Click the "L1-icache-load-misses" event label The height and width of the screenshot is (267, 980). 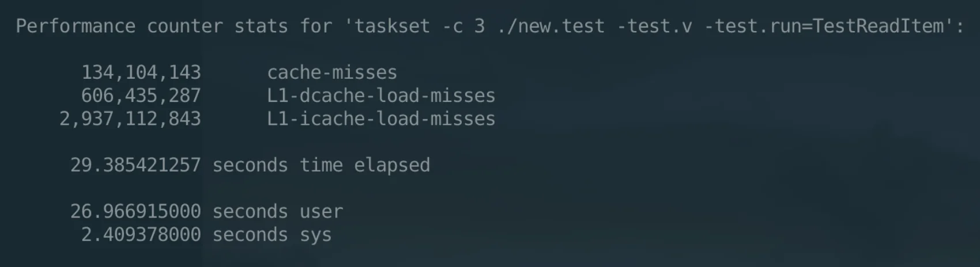coord(381,119)
